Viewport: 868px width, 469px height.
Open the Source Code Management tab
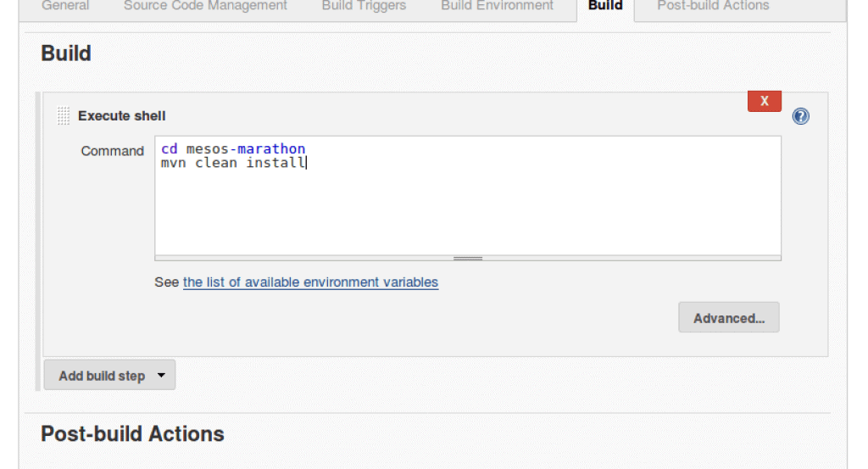205,6
